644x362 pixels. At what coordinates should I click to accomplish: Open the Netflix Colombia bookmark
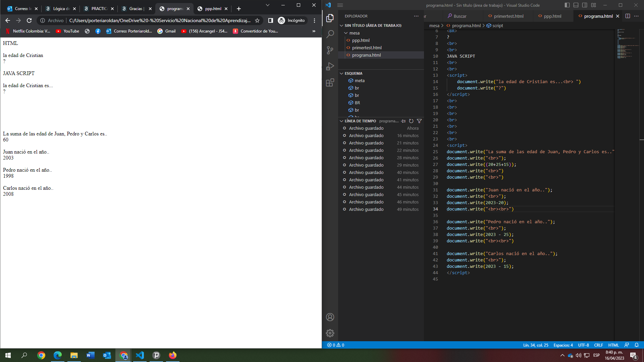[28, 31]
